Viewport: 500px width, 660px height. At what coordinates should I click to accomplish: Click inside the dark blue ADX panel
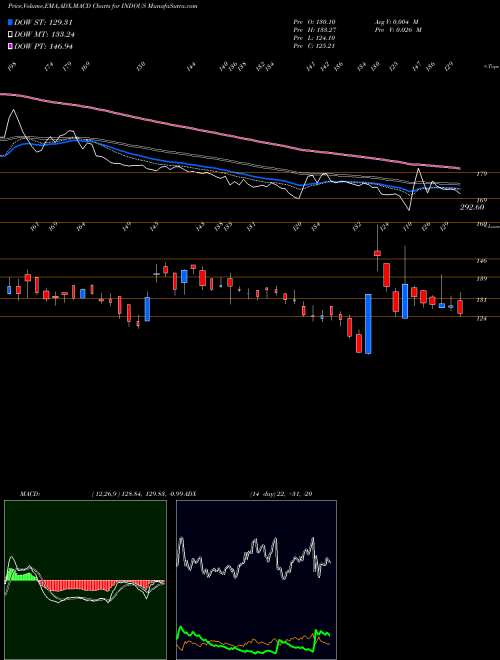[256, 580]
